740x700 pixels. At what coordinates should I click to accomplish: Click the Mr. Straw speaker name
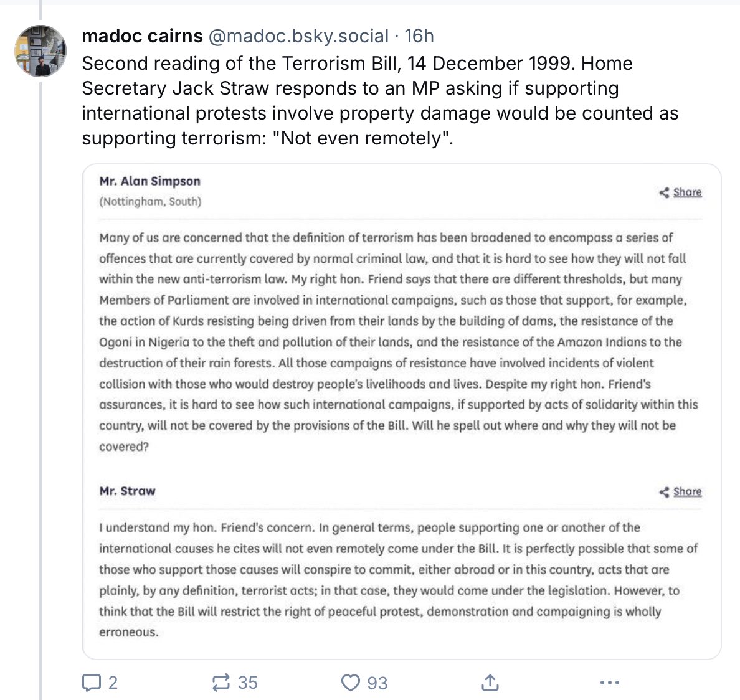coord(127,491)
